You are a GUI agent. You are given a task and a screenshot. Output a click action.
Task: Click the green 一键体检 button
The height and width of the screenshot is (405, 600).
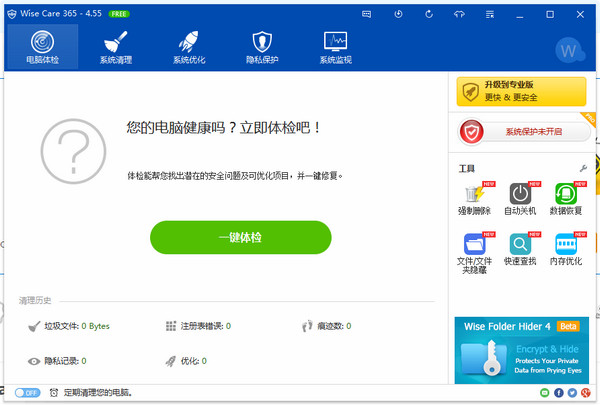point(240,238)
